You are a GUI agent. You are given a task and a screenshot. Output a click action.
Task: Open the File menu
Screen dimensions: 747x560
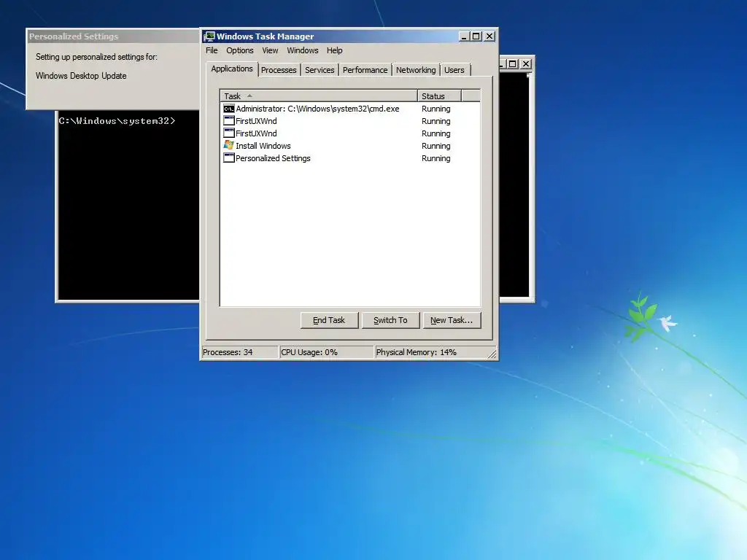click(x=212, y=50)
